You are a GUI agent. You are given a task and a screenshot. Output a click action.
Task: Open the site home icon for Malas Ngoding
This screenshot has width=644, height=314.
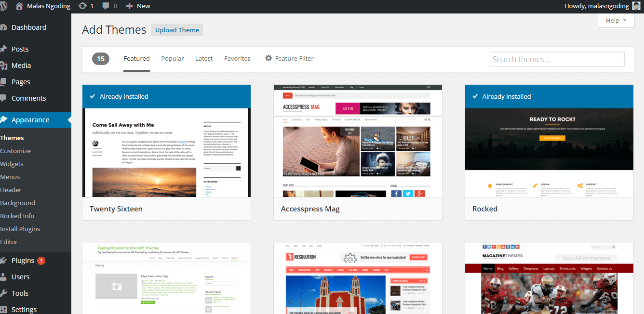pyautogui.click(x=19, y=6)
